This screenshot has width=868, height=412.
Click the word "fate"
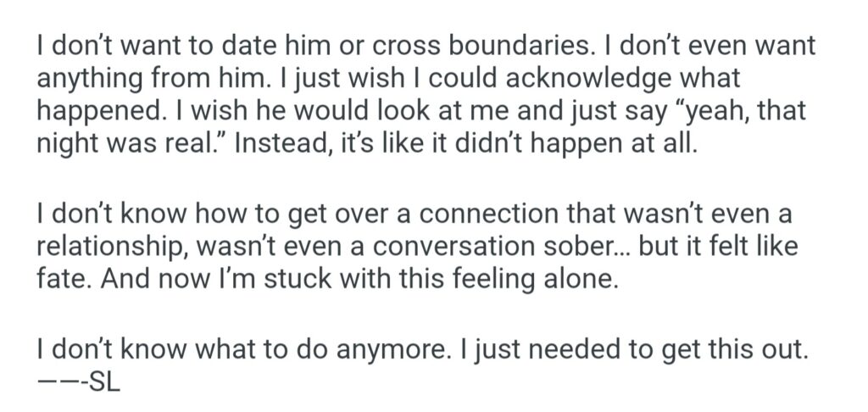point(58,278)
